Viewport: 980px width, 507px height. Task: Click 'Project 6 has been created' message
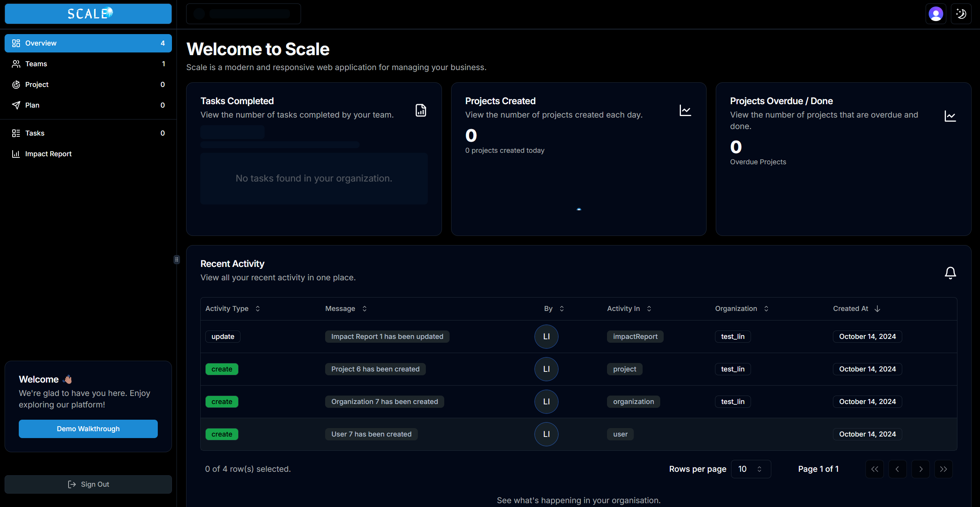click(375, 369)
